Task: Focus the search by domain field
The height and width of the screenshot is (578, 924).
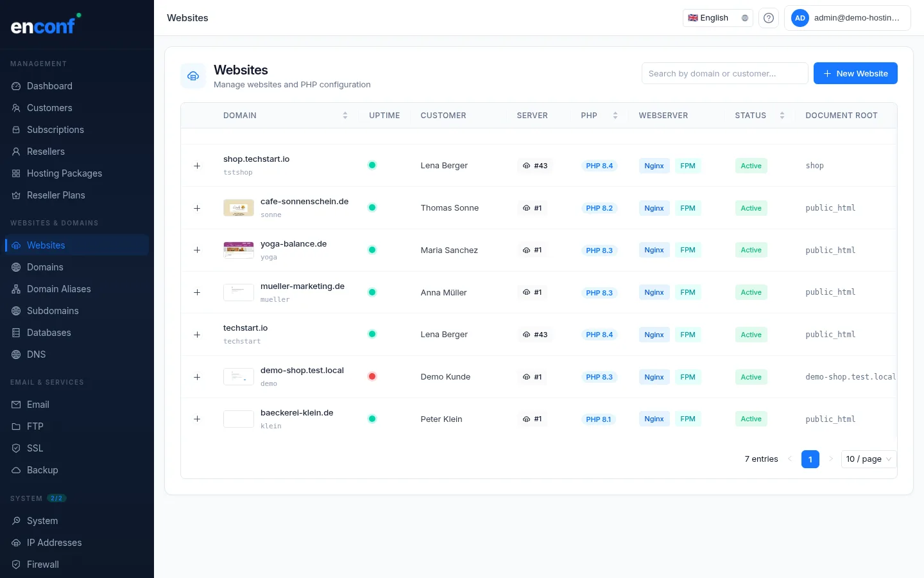Action: click(x=725, y=73)
